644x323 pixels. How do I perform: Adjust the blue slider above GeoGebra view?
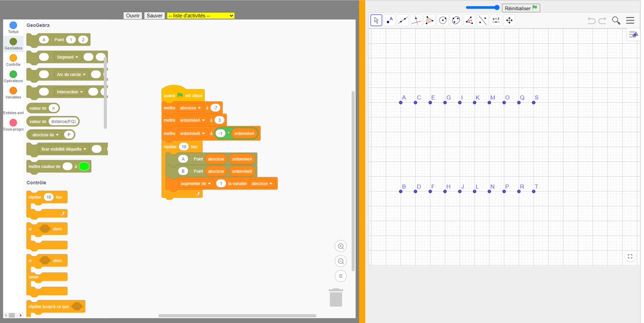(x=482, y=8)
